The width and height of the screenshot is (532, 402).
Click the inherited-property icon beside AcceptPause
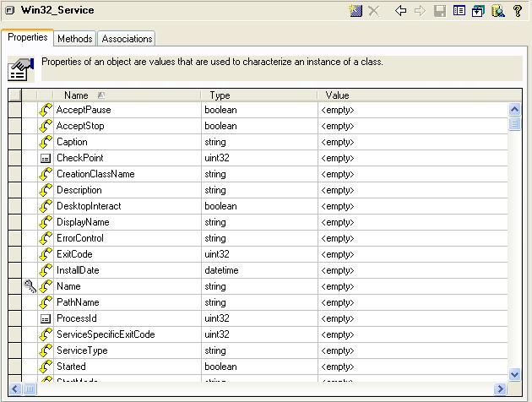(x=46, y=110)
